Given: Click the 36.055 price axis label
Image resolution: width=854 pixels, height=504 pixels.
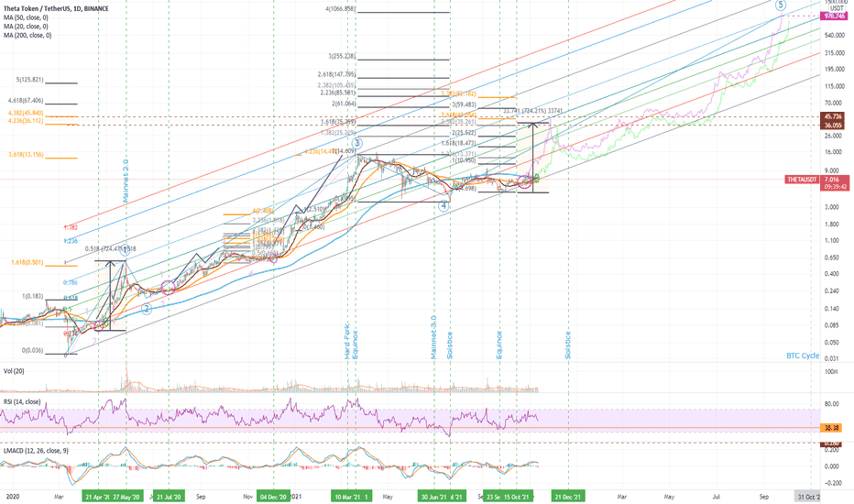Looking at the screenshot, I should point(833,126).
